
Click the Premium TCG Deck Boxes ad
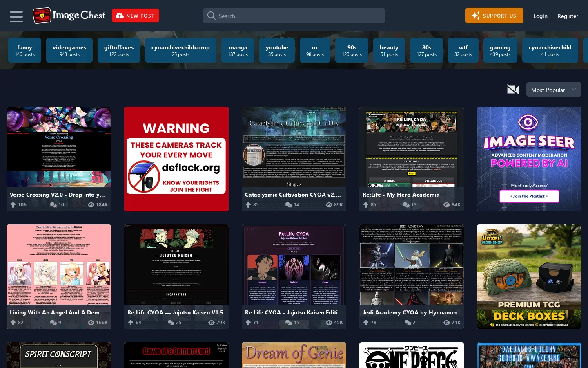(529, 277)
